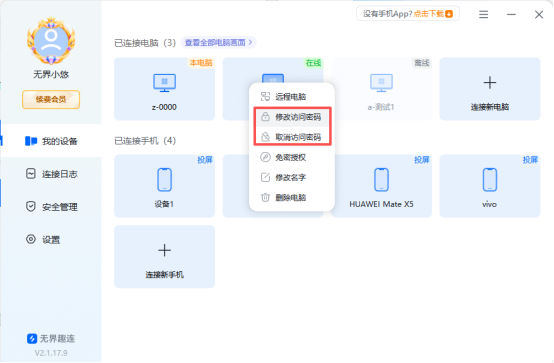Click the vivo device name
The image size is (554, 363).
pos(490,204)
